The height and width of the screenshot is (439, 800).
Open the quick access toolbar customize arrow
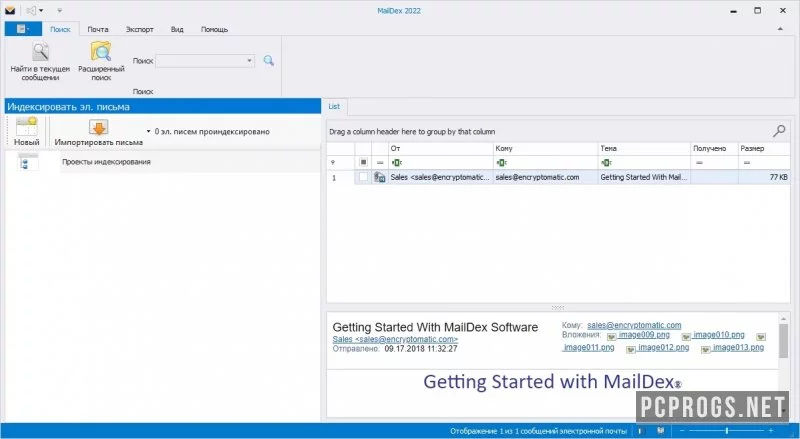[60, 11]
